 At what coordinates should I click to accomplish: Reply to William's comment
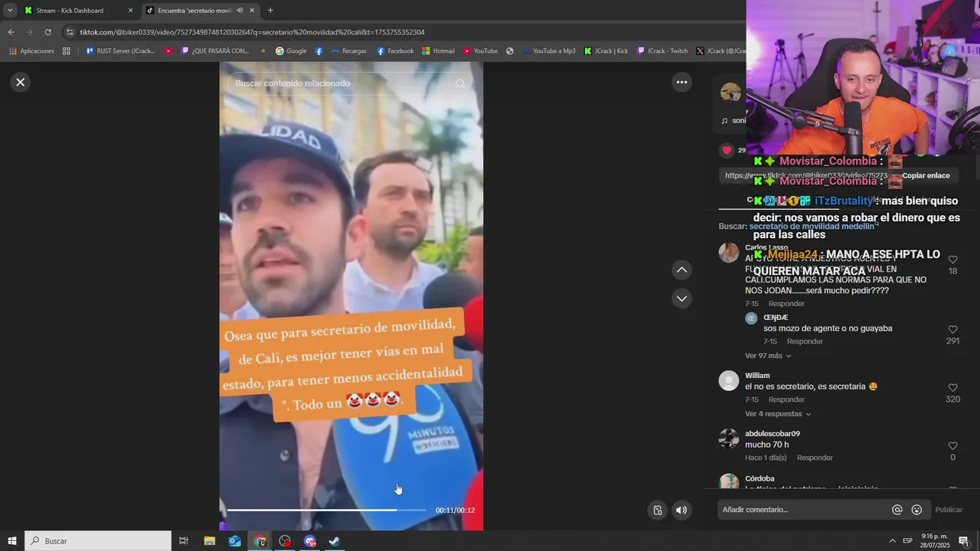pyautogui.click(x=786, y=399)
